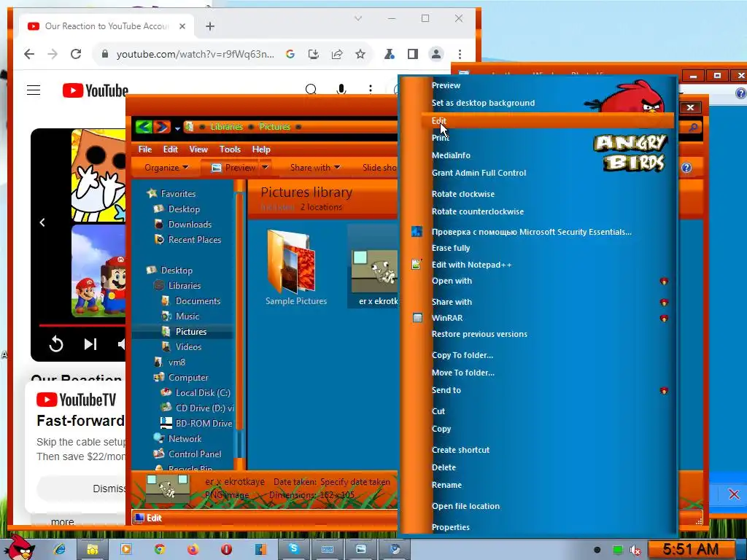Open Local Disk (C:) in tree
The height and width of the screenshot is (560, 747).
[x=203, y=393]
